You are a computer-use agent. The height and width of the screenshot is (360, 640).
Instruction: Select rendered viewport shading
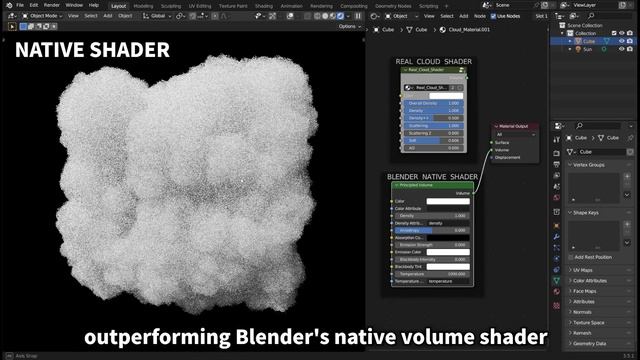click(340, 16)
